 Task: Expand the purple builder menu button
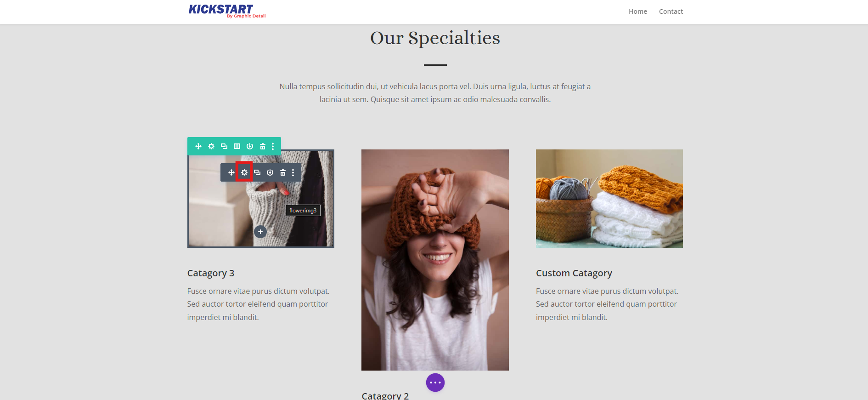click(435, 383)
